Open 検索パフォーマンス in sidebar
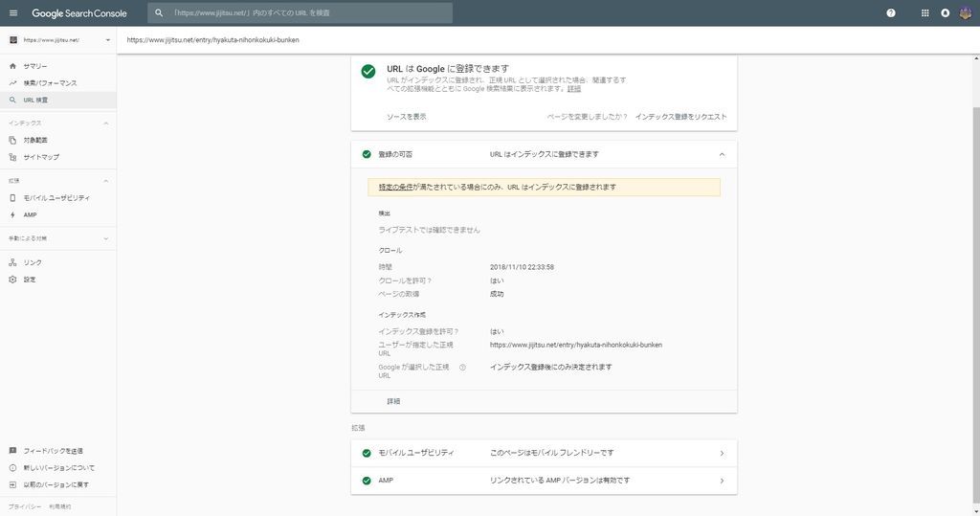 pos(50,83)
